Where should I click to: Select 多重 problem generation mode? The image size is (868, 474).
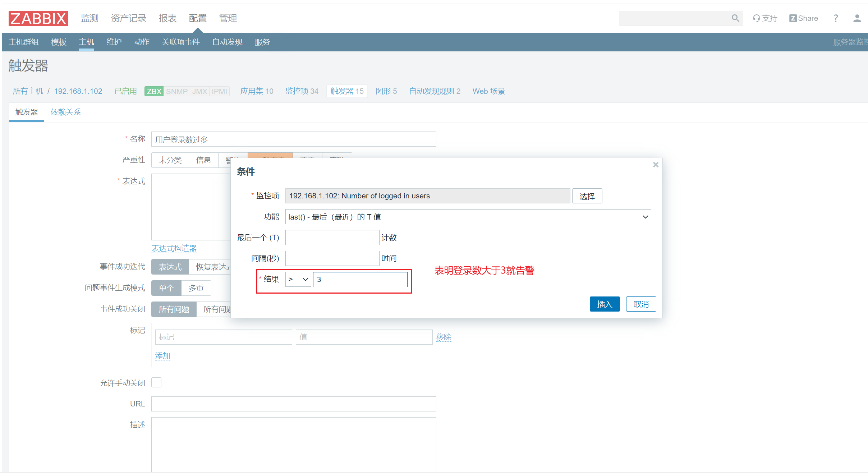[x=196, y=288]
